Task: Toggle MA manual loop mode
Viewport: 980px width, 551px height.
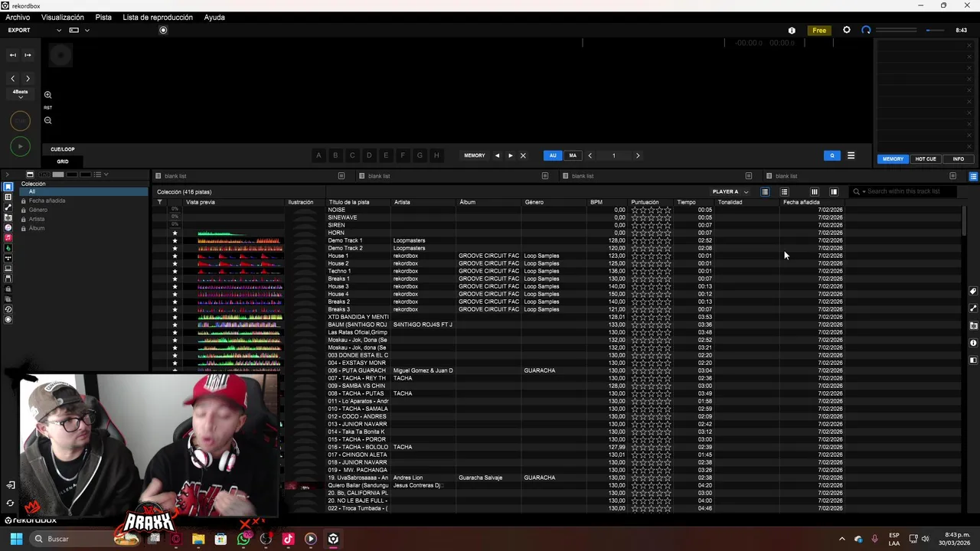Action: click(573, 155)
